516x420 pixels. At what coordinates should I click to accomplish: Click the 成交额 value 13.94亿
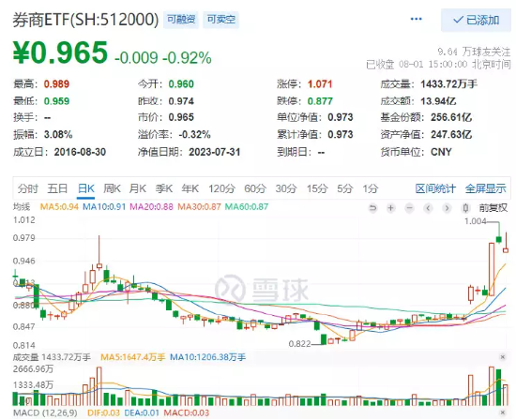[x=438, y=101]
